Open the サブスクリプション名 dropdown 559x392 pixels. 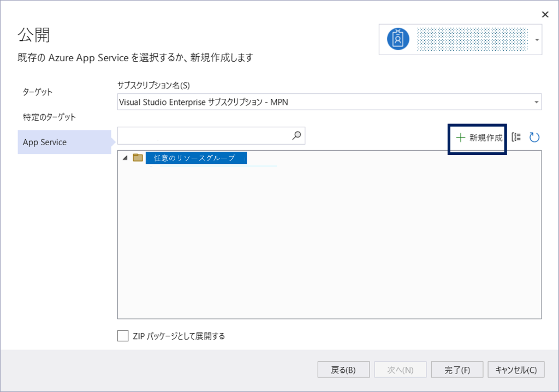329,102
